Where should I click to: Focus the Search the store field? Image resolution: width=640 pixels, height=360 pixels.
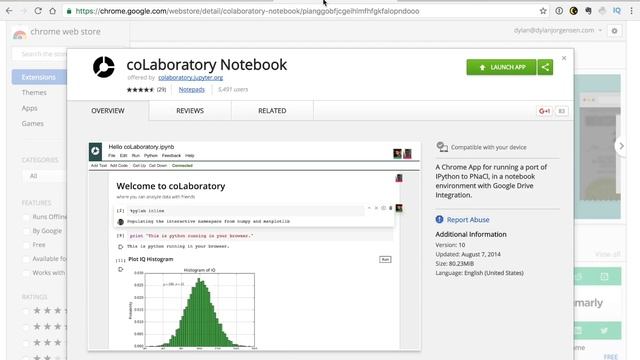(x=40, y=54)
